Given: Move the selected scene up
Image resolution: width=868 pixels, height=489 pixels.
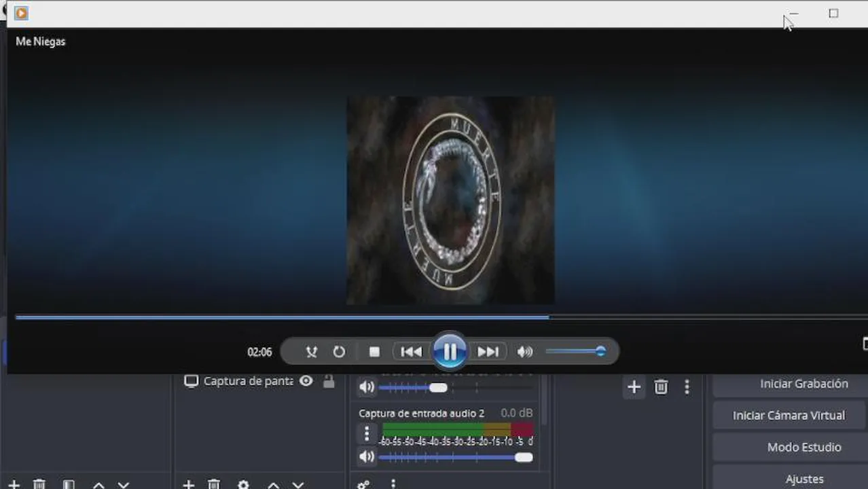Looking at the screenshot, I should coord(98,484).
